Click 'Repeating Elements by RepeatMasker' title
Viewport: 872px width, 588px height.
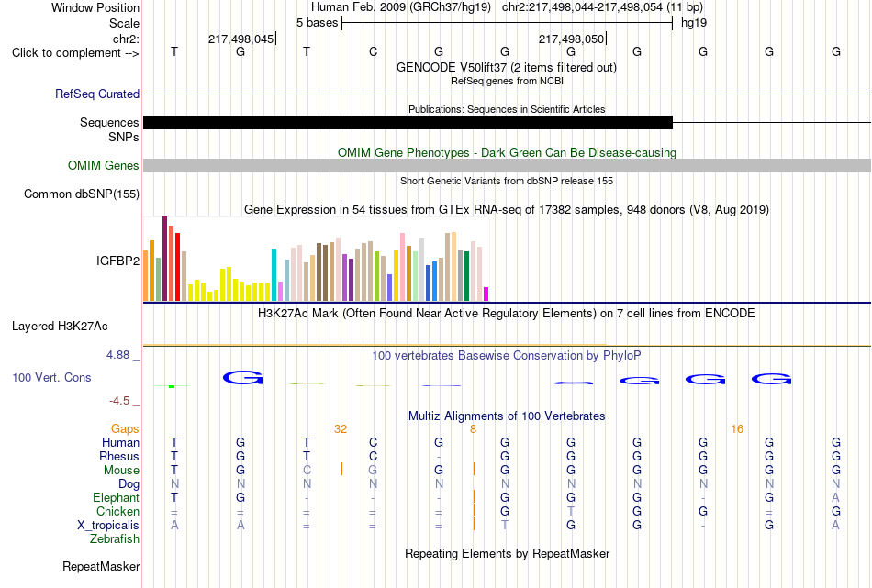507,554
